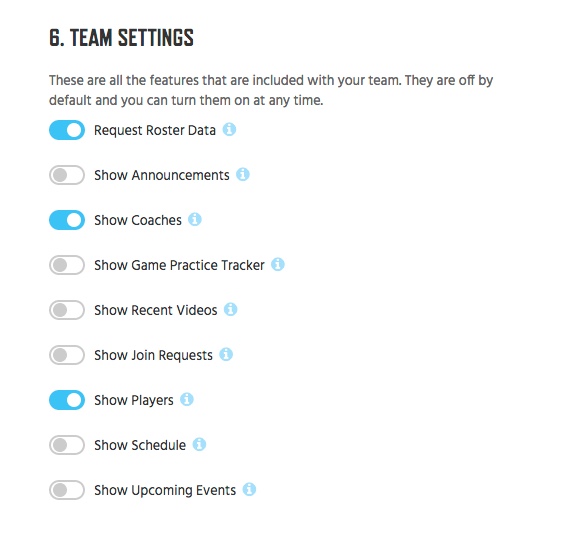Click info icon next to Show Announcements

[x=243, y=174]
